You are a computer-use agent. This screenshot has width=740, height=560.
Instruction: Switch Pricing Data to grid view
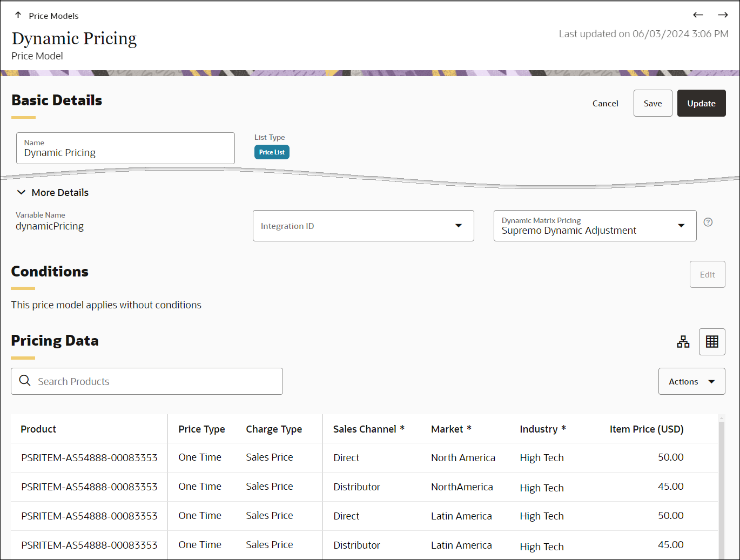(x=712, y=341)
